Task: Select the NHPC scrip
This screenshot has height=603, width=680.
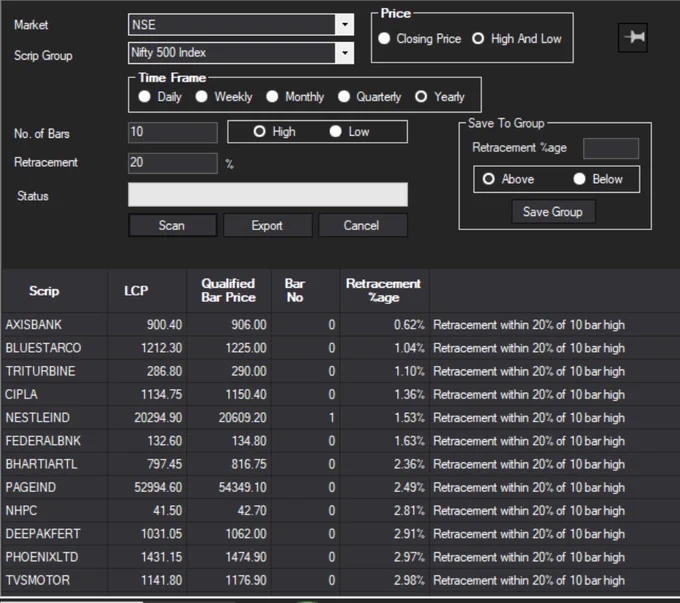Action: point(21,511)
